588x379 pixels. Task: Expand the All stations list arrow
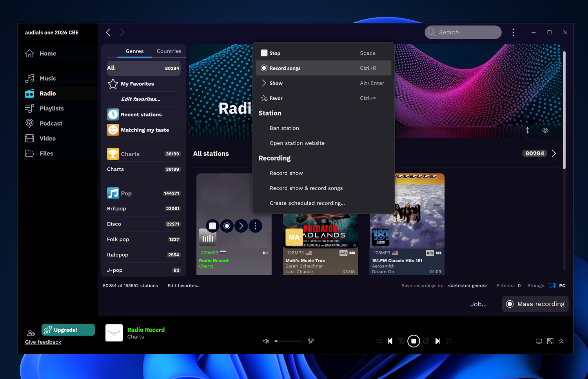tap(554, 153)
